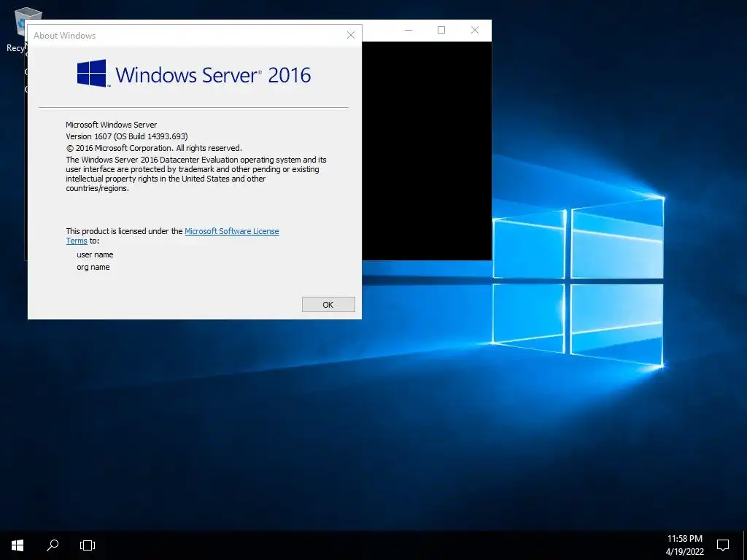Screen dimensions: 747x560
Task: Open the Microsoft Software License link
Action: click(231, 231)
